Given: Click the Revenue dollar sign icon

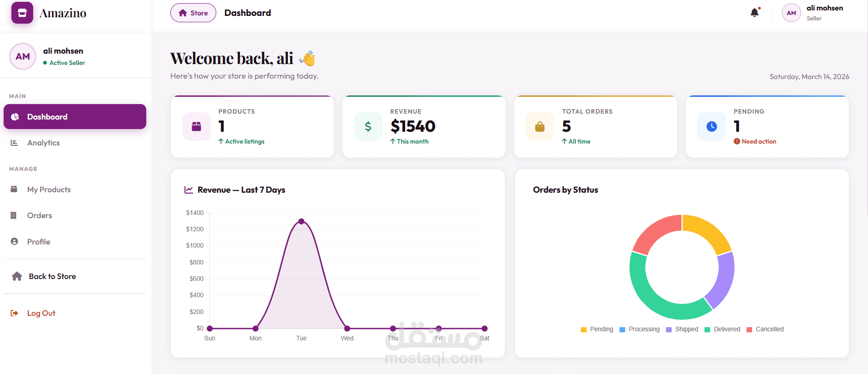Looking at the screenshot, I should (x=368, y=126).
